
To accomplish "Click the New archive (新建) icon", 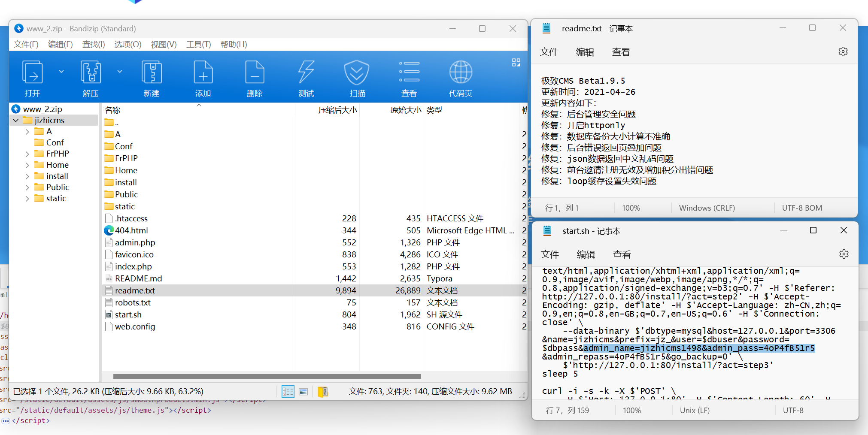I will (152, 73).
